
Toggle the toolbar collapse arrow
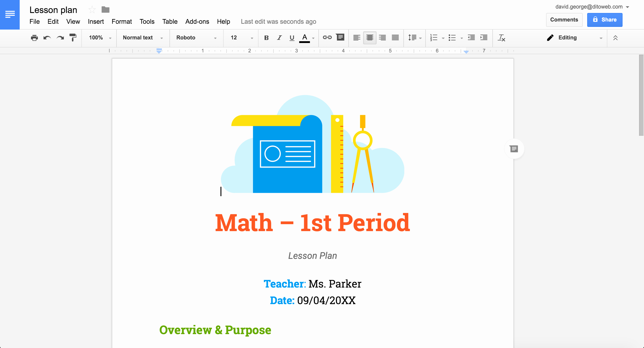pos(615,38)
